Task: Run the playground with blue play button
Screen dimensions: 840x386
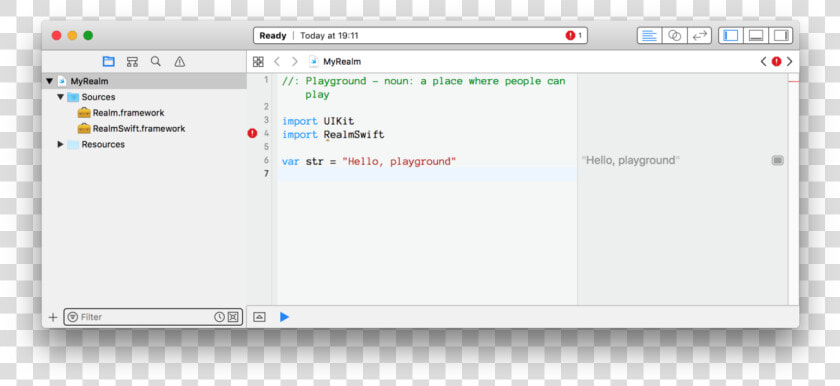Action: pos(284,317)
